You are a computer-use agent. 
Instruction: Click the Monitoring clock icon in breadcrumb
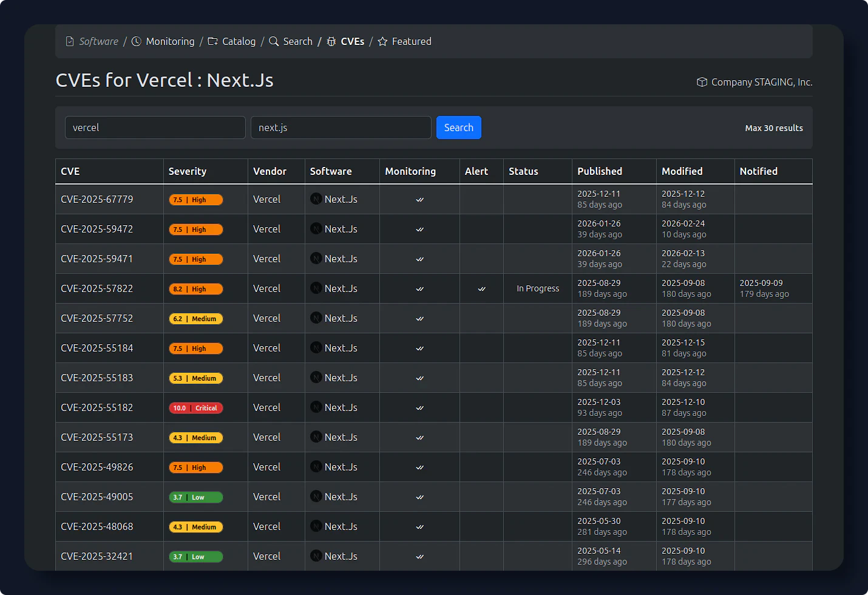(137, 41)
